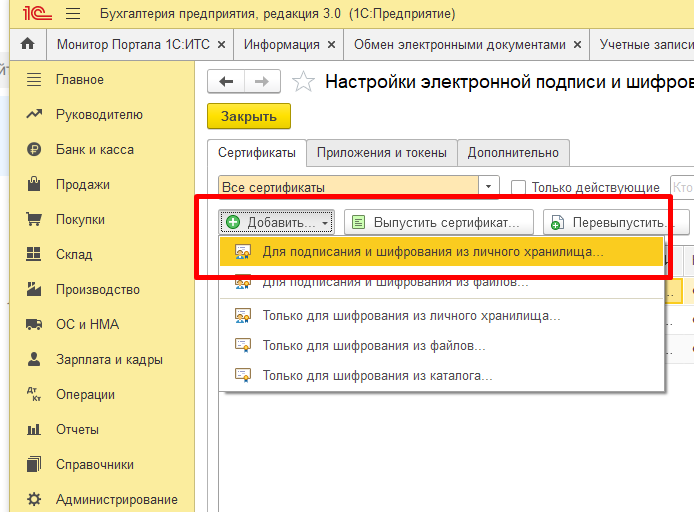
Task: Click the Перевыпустить button
Action: click(x=616, y=222)
